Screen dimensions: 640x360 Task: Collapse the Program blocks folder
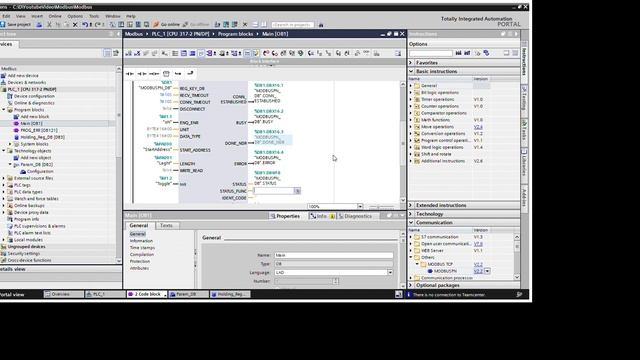[4, 110]
